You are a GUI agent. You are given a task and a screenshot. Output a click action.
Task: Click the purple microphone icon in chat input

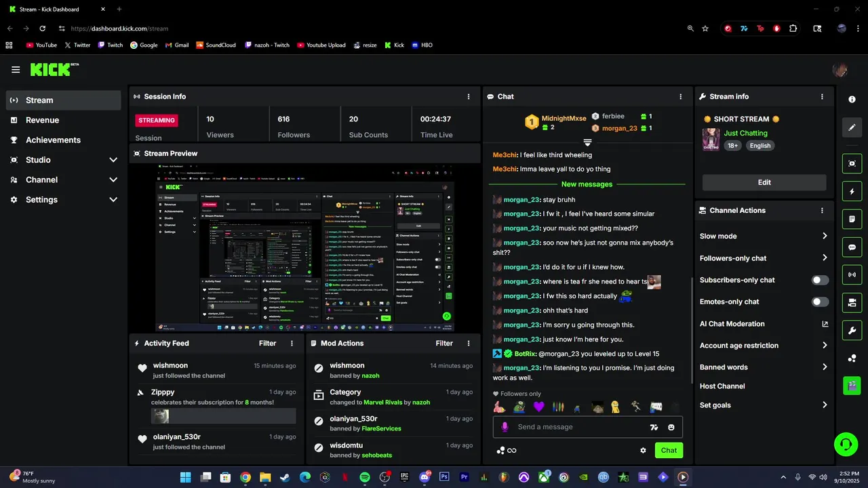coord(505,427)
